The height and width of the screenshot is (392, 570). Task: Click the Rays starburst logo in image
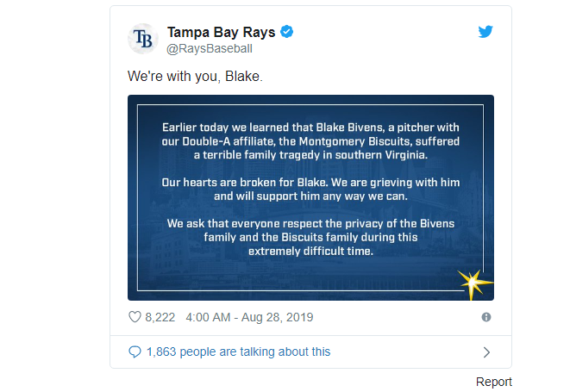(x=473, y=283)
